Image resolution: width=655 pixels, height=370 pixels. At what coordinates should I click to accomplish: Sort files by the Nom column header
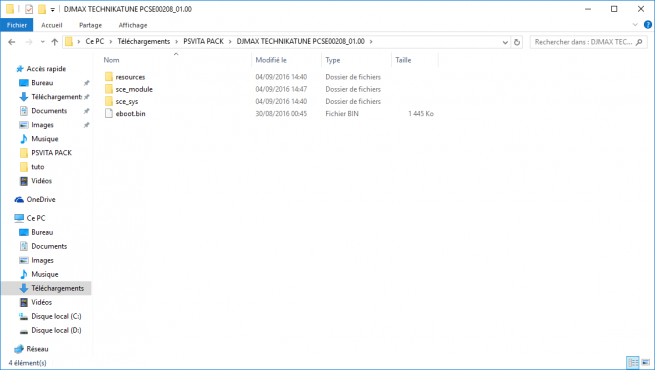(x=112, y=60)
